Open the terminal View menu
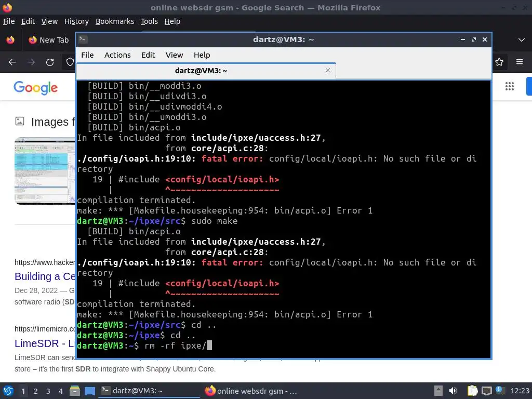 pos(174,55)
